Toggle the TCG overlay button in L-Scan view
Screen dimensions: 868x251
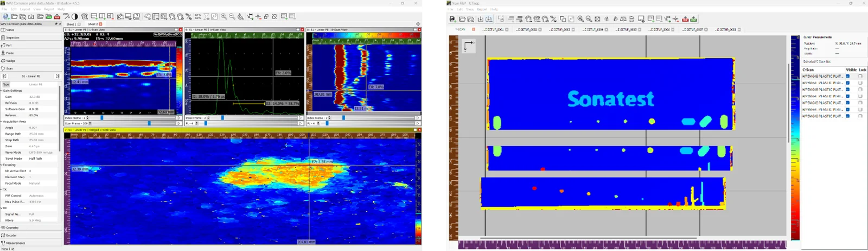[179, 34]
